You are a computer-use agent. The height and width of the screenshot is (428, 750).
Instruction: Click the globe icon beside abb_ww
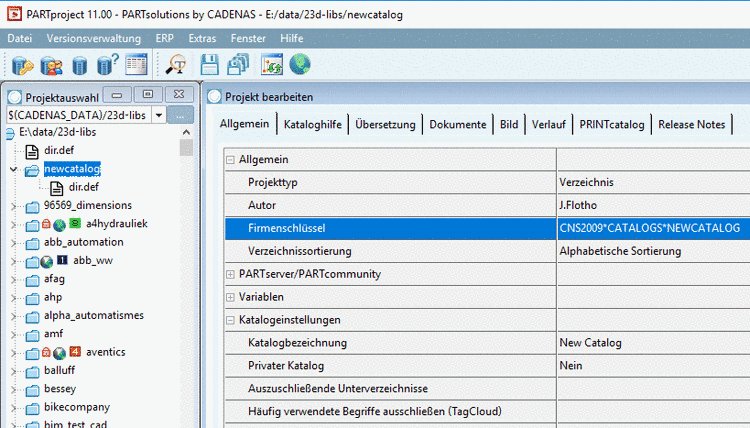pos(46,262)
